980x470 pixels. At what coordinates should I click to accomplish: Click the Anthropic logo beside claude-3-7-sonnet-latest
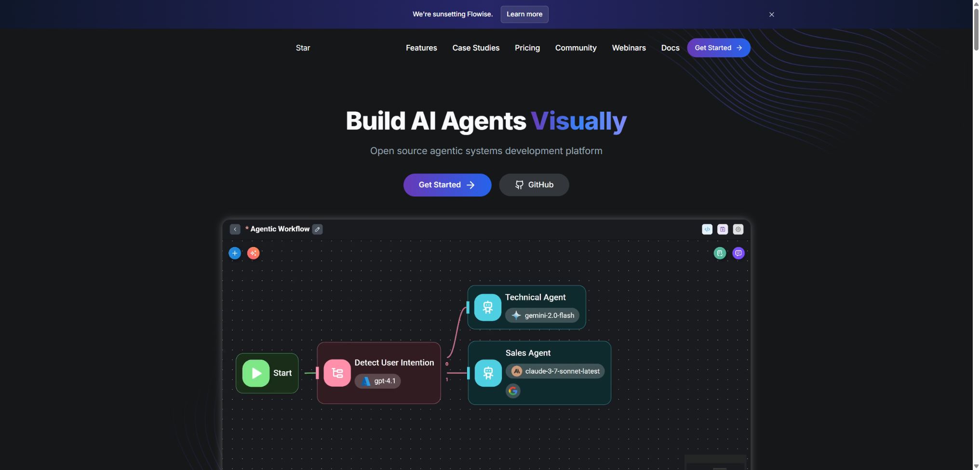[517, 371]
